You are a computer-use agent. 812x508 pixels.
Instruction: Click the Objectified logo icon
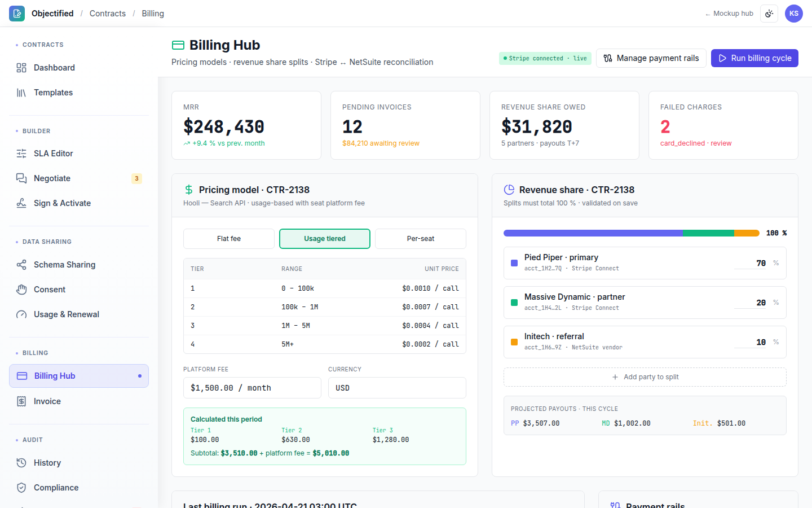(x=17, y=14)
